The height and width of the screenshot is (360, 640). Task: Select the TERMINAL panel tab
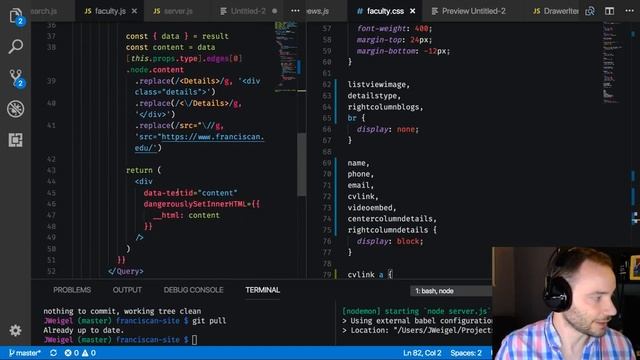point(262,290)
